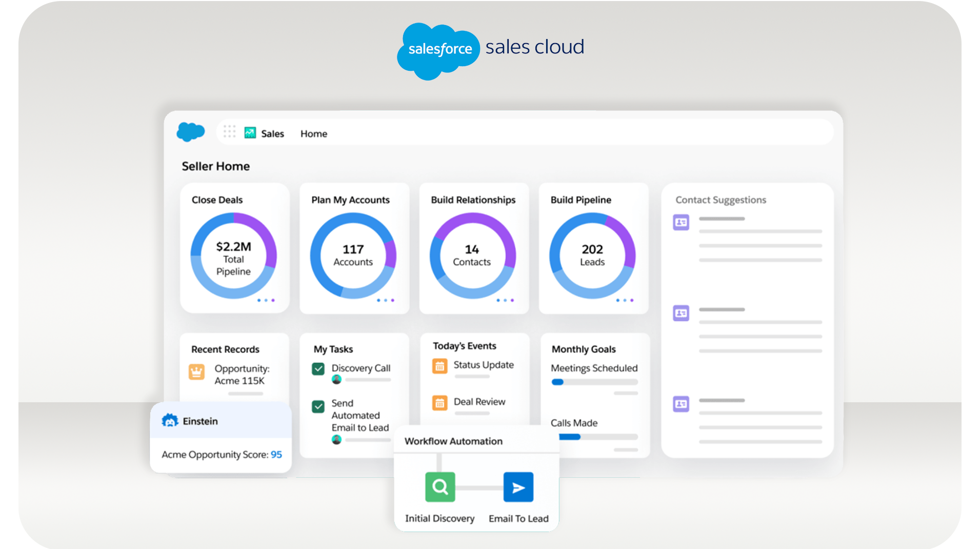Click the avatar under Discovery Call task
The width and height of the screenshot is (980, 549).
336,380
